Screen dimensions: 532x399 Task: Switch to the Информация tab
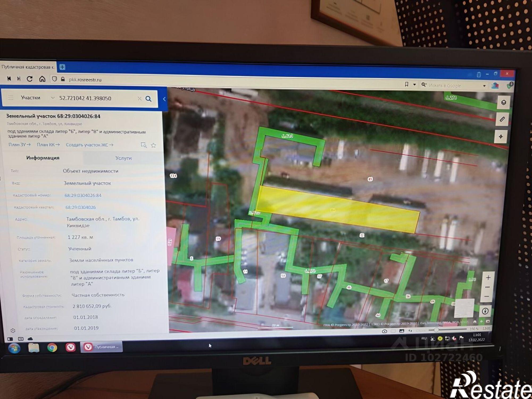(43, 158)
